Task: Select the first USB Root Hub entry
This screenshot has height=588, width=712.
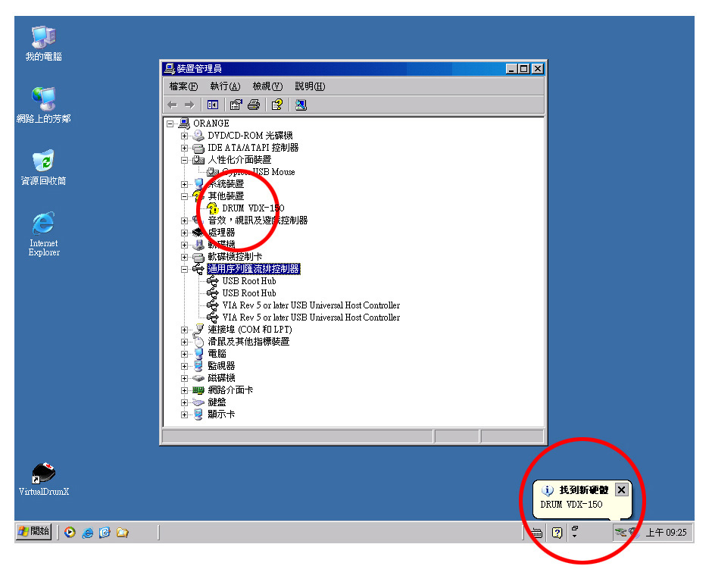Action: click(x=248, y=281)
